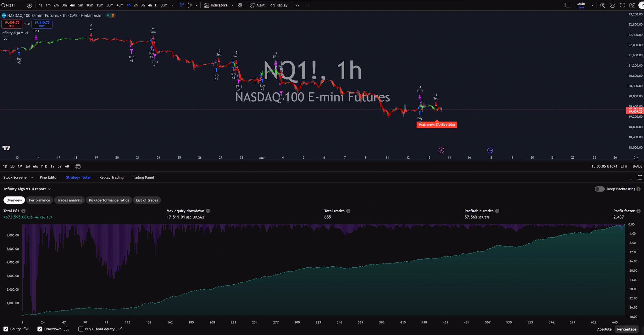The image size is (644, 335).
Task: Switch to the Pine Editor tab
Action: pos(49,177)
